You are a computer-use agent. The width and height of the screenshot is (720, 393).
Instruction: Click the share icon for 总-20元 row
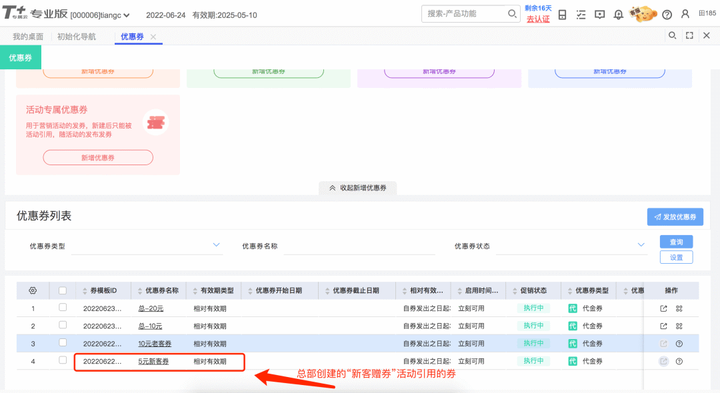(x=663, y=309)
